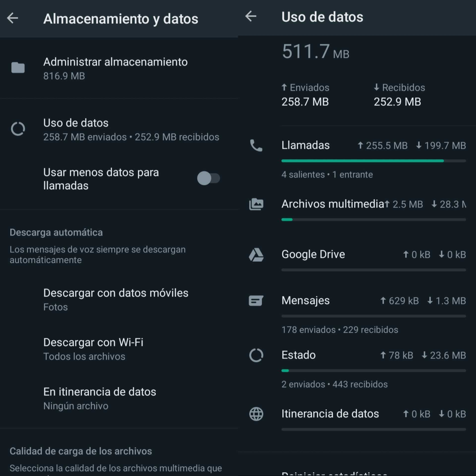Tap the Google Drive icon
Viewport: 476px width, 476px height.
click(256, 254)
